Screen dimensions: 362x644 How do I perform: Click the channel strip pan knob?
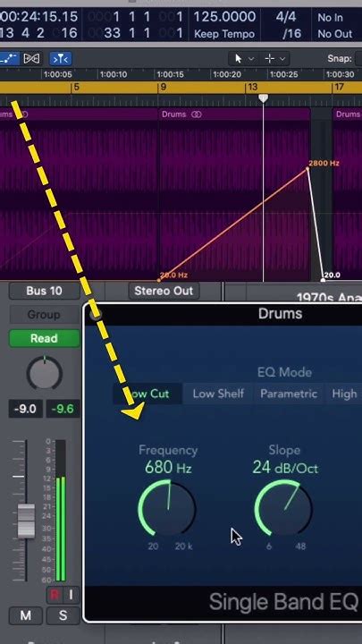pos(45,374)
